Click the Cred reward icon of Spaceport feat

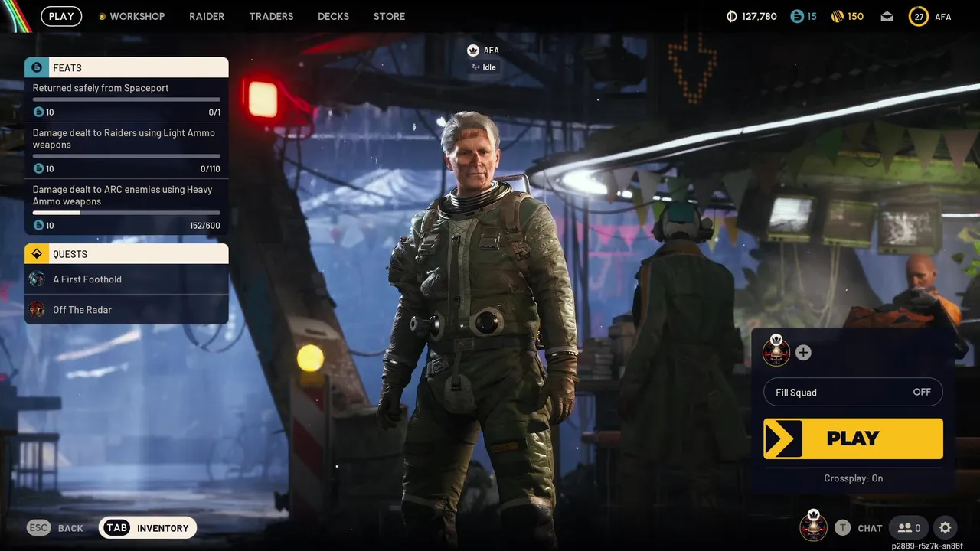click(x=38, y=112)
